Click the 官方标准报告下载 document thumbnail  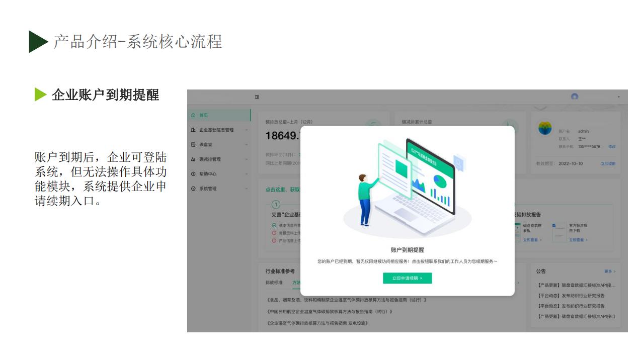[x=559, y=232]
